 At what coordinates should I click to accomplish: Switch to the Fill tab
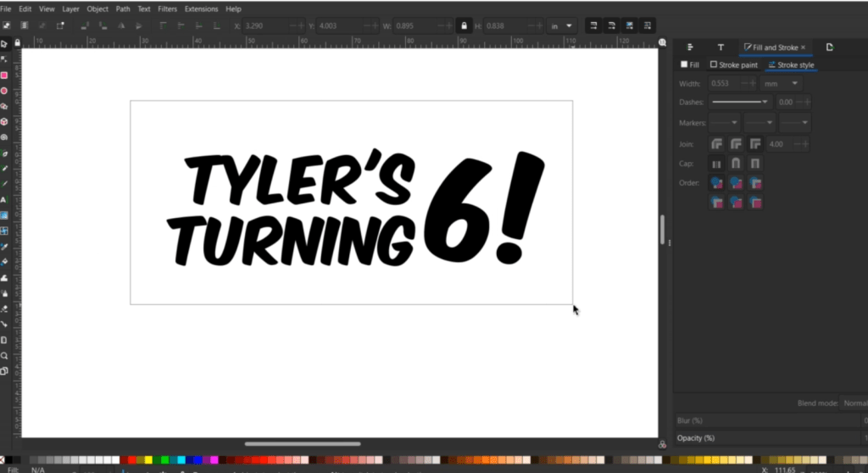(x=690, y=64)
